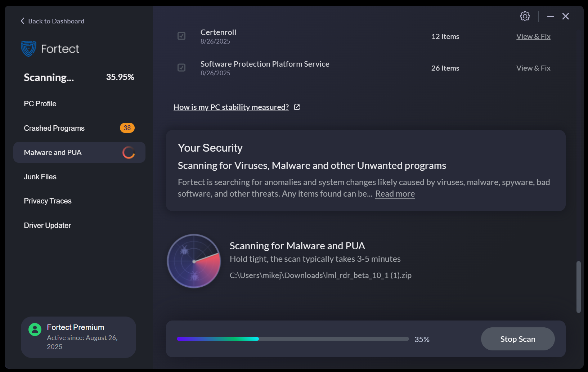This screenshot has width=588, height=372.
Task: Click the green Fortect Premium user avatar
Action: [x=35, y=330]
